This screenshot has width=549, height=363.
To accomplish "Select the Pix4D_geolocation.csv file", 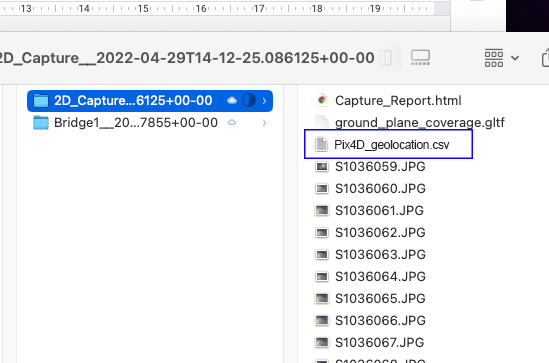I will (391, 145).
